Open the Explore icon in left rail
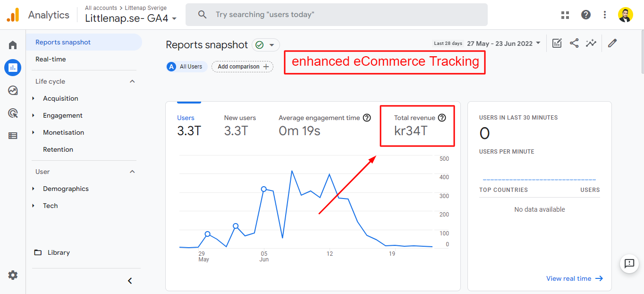The height and width of the screenshot is (294, 644). (x=13, y=90)
